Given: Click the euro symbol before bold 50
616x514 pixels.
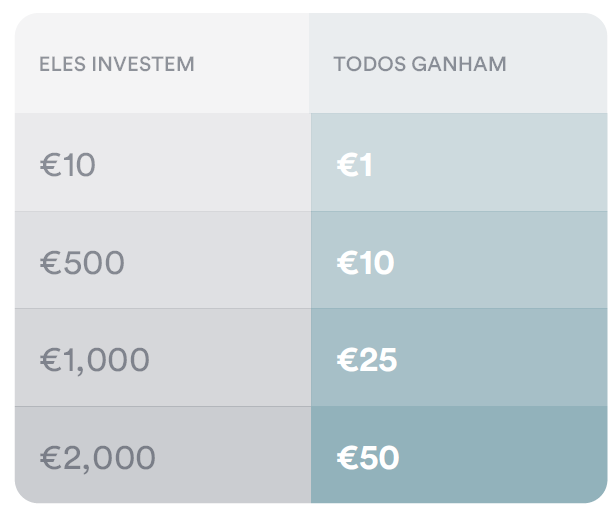Looking at the screenshot, I should pos(347,458).
